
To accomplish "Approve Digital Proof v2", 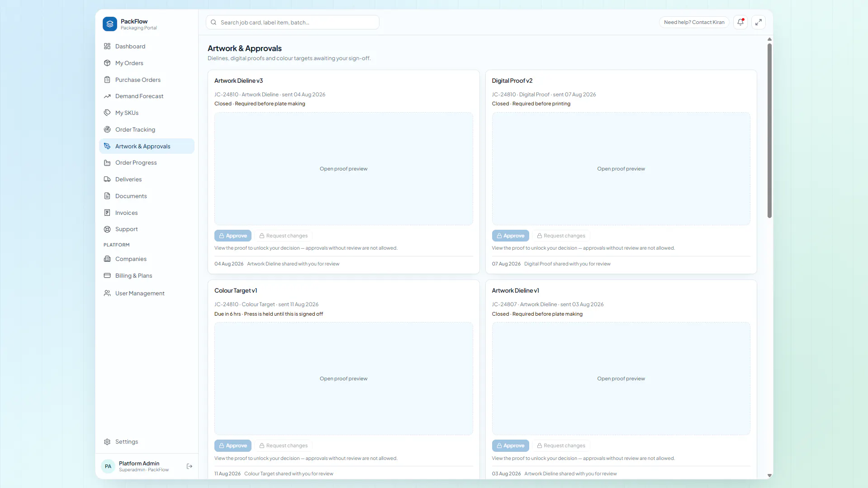I will click(510, 236).
